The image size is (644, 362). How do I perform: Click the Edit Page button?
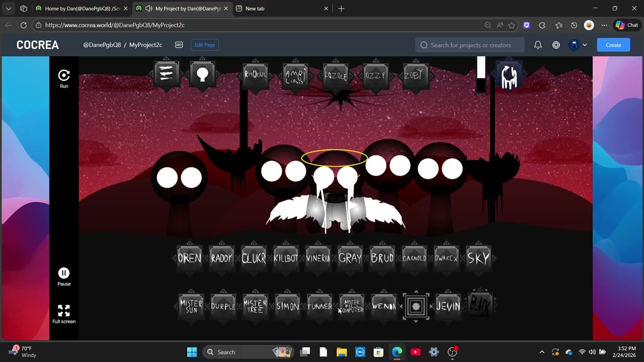point(205,45)
